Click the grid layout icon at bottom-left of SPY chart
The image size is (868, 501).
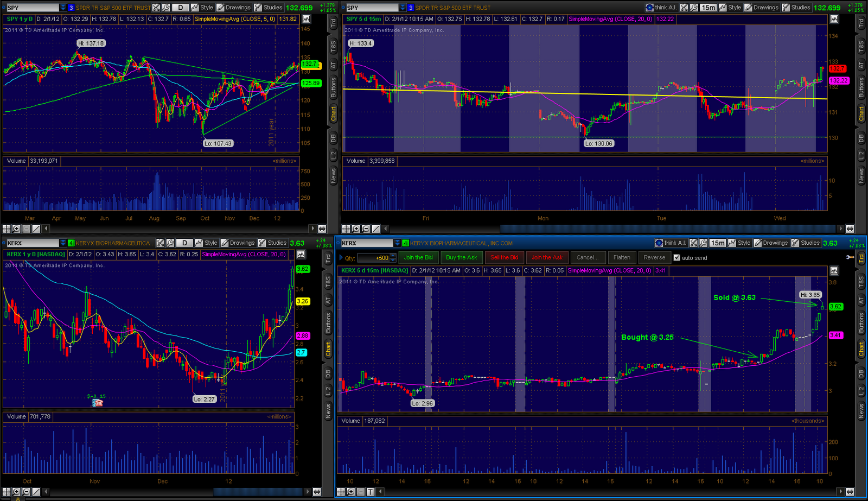(x=6, y=229)
